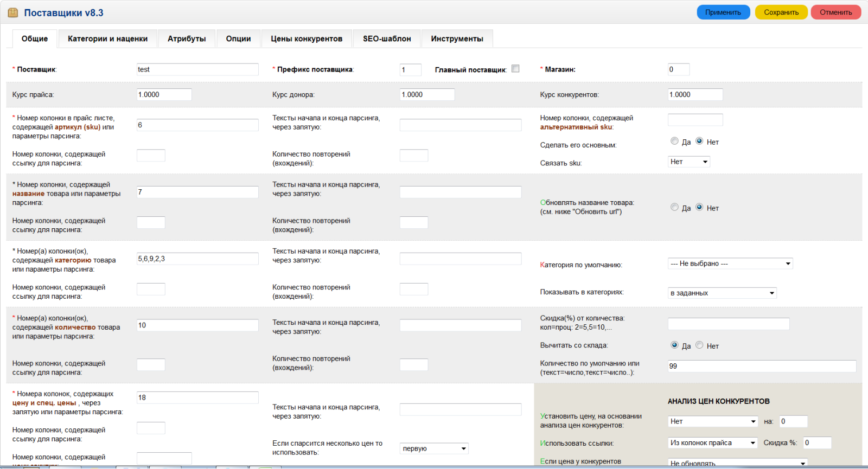Click the АНАЛИЗ ЦЕН КОНКУРЕНТОВ heading
Image resolution: width=868 pixels, height=469 pixels.
719,401
